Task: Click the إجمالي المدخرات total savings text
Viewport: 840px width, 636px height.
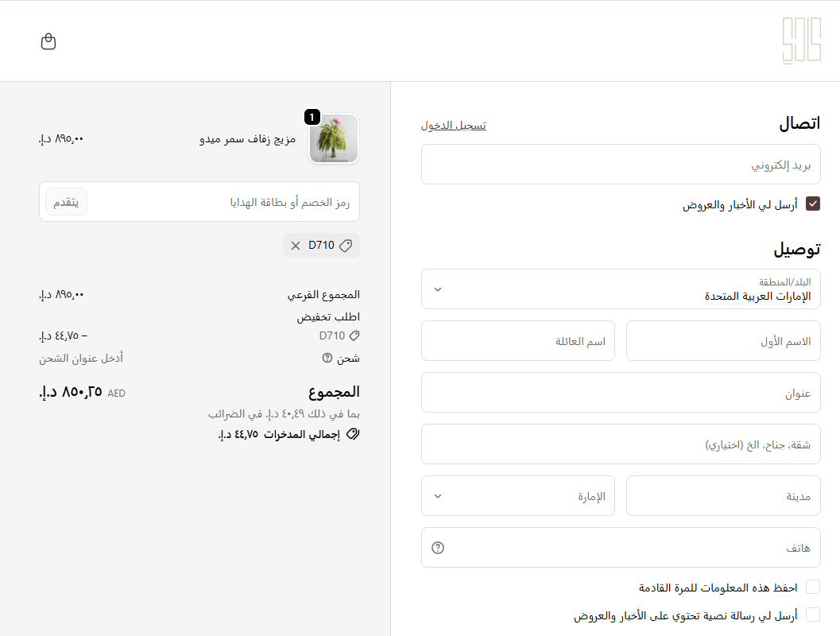Action: tap(302, 435)
